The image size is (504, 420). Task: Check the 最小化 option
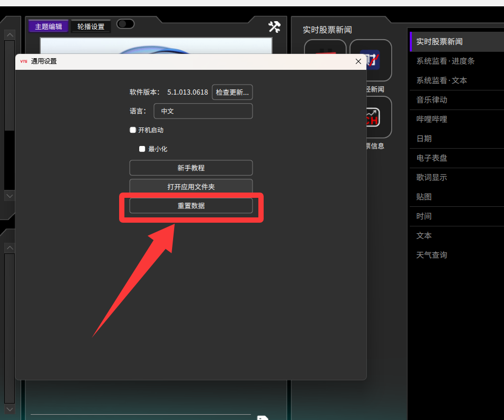pos(142,149)
